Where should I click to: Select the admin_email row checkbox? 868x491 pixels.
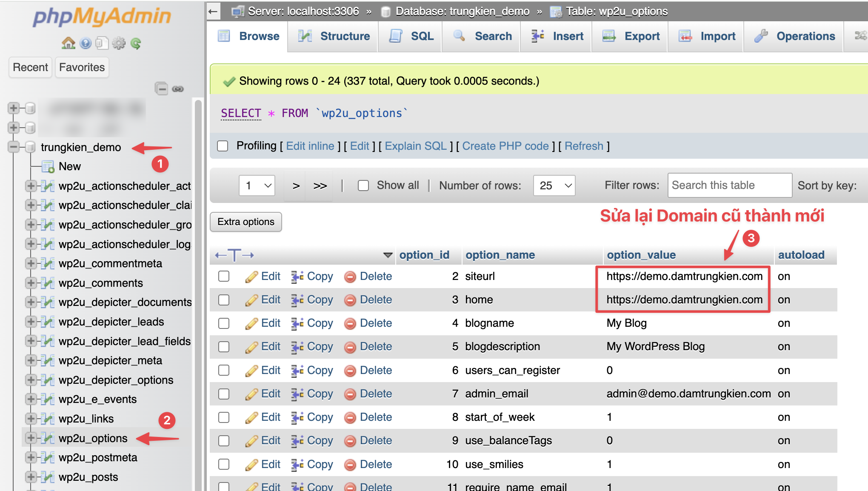tap(224, 394)
